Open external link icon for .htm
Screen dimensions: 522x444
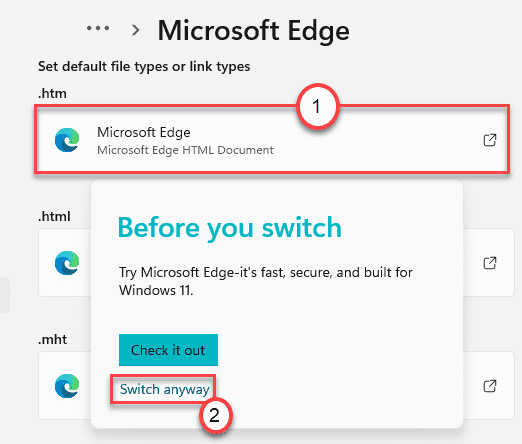click(490, 140)
